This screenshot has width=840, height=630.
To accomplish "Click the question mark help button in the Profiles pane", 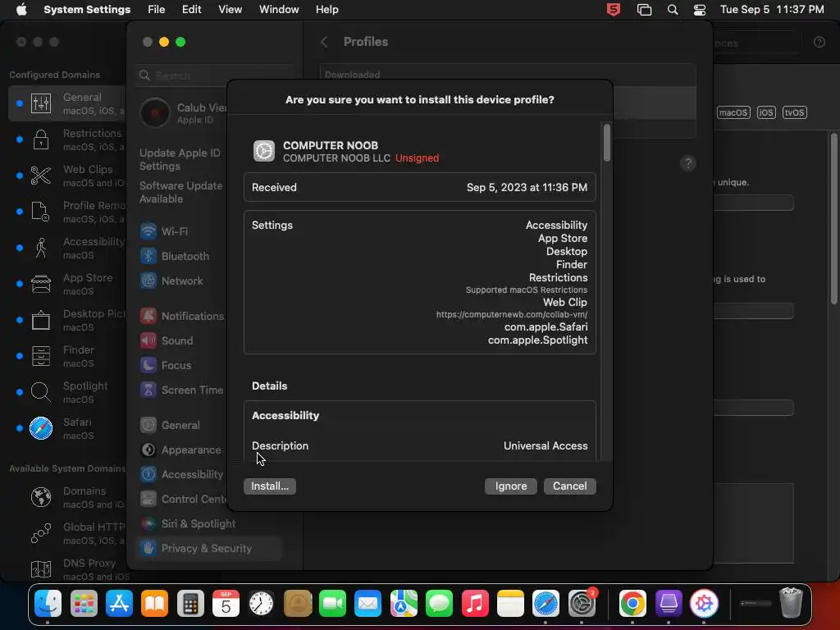I will click(688, 163).
